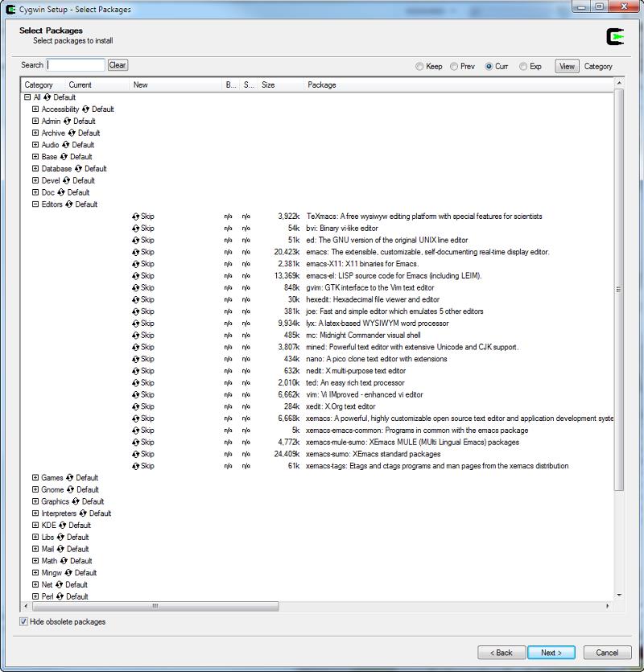
Task: Click the Size column header
Action: (x=280, y=85)
